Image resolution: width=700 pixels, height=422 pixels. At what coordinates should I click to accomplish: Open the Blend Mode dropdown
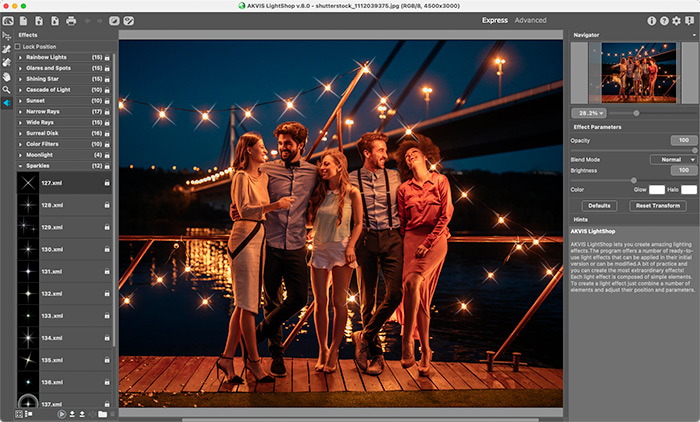coord(673,159)
